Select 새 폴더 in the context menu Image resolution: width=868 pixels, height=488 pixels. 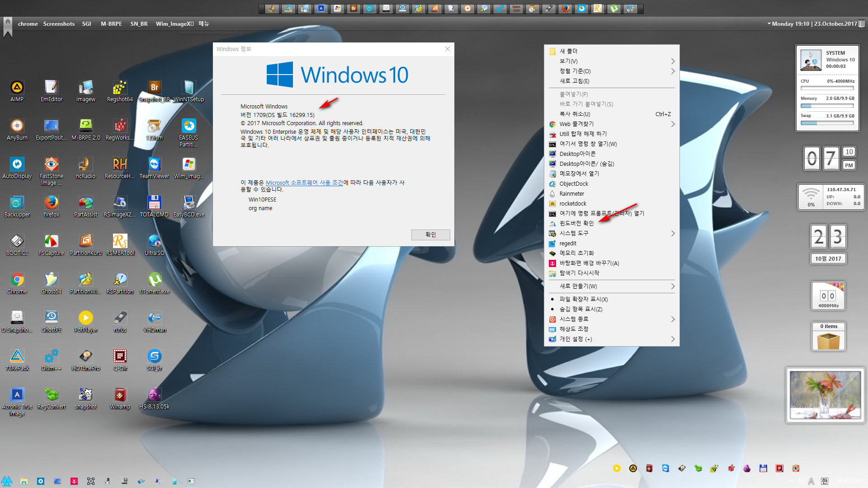click(611, 51)
